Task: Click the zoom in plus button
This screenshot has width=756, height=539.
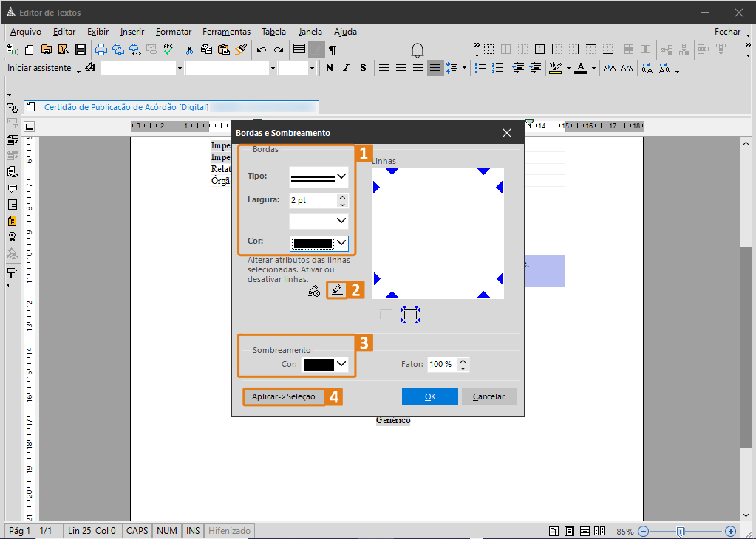Action: point(730,532)
